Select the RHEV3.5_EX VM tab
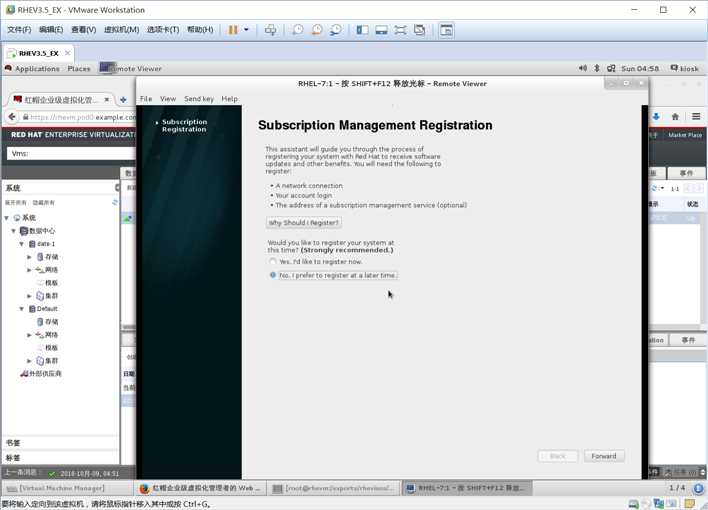708x510 pixels. pos(38,53)
